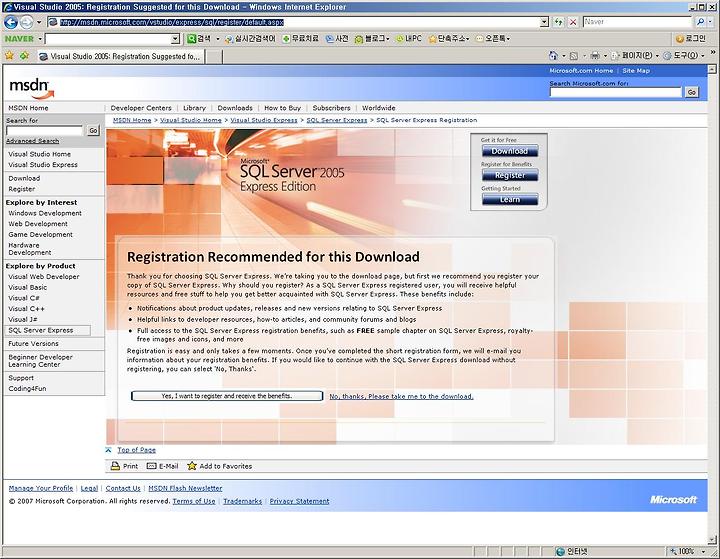The image size is (720, 559).
Task: Open the Downloads menu item
Action: click(x=235, y=108)
